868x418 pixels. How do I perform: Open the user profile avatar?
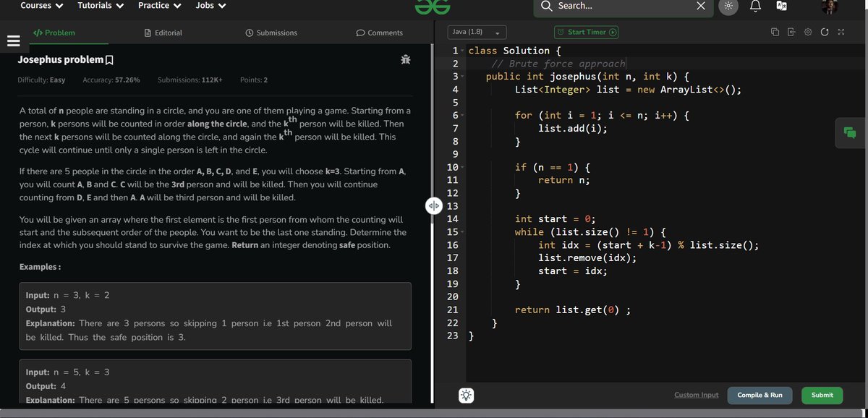click(830, 7)
